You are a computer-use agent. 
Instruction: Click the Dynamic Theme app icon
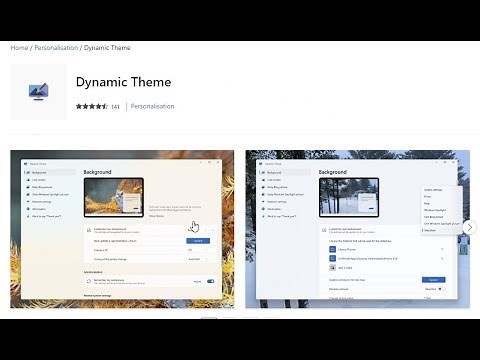click(x=38, y=92)
